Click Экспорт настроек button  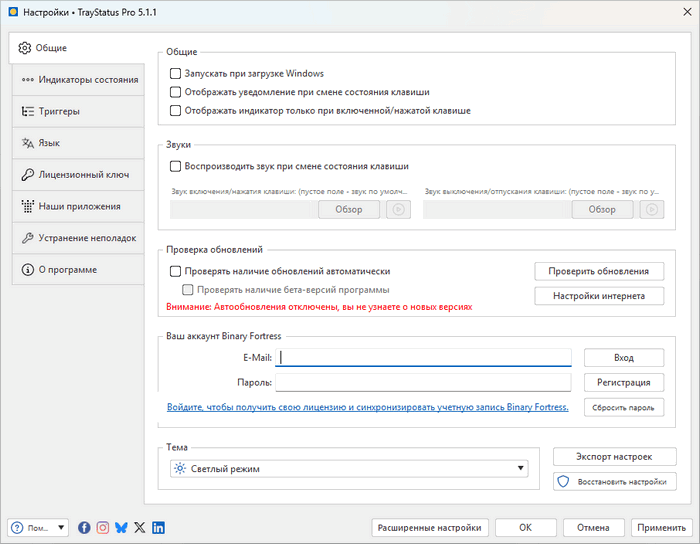[x=615, y=457]
